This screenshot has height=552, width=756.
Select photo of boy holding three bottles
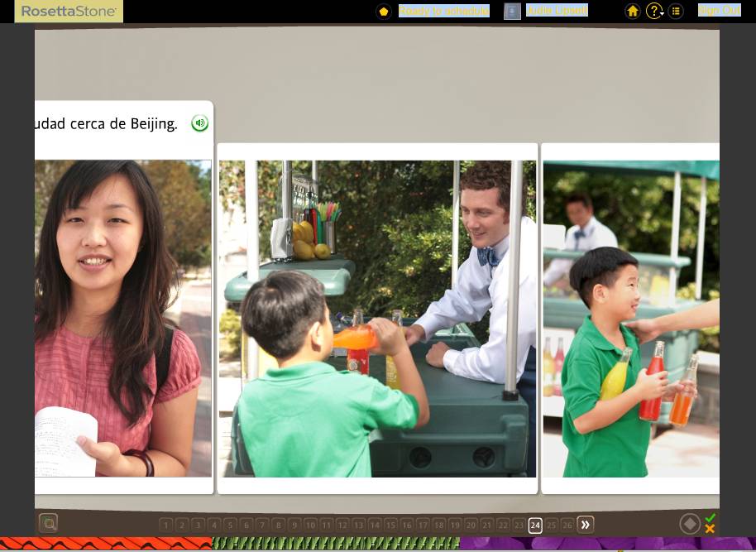(631, 319)
